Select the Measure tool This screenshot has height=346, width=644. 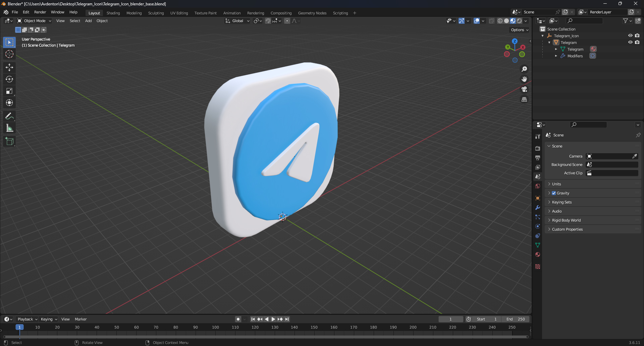click(x=9, y=128)
